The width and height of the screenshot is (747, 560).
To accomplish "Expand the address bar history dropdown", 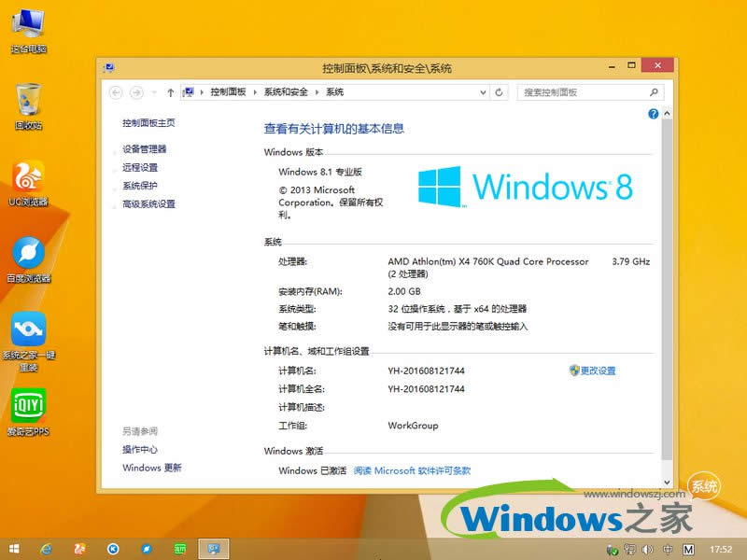I will point(483,92).
